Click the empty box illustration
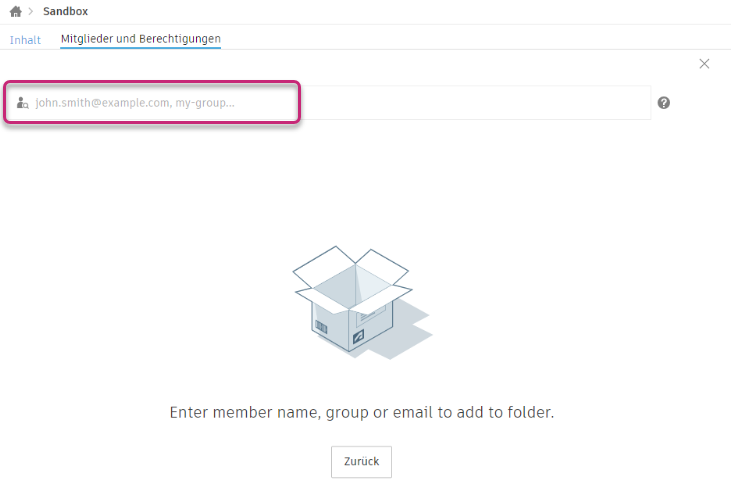Viewport: 731px width, 502px height. 360,305
